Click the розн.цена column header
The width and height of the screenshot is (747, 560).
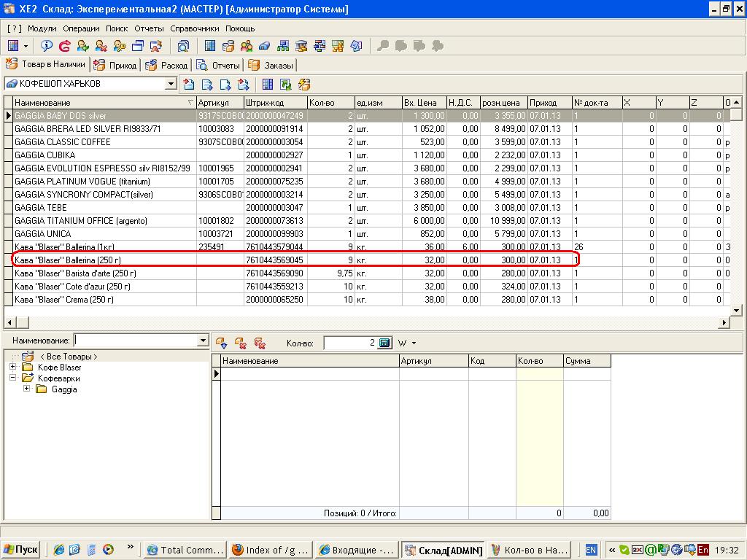point(503,103)
